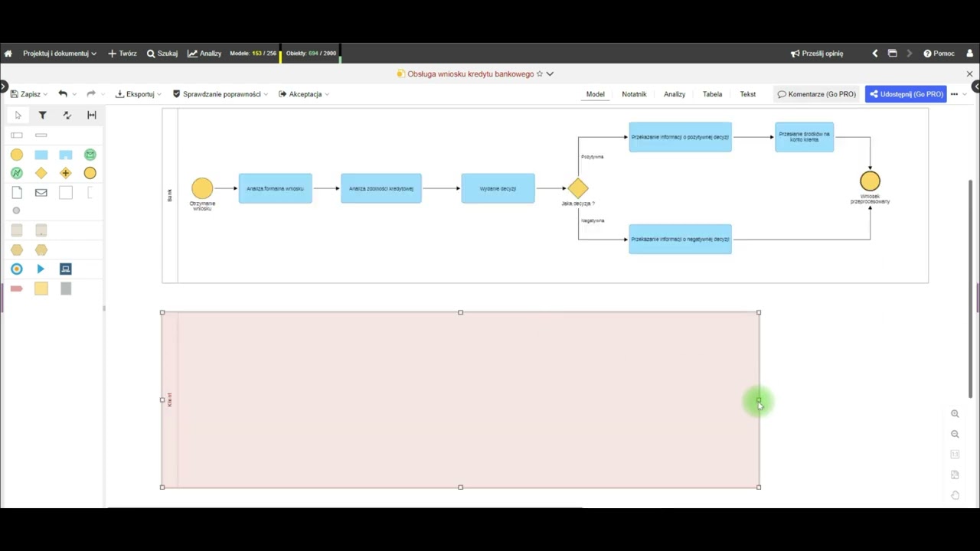
Task: Open the Twórz create menu
Action: 122,54
